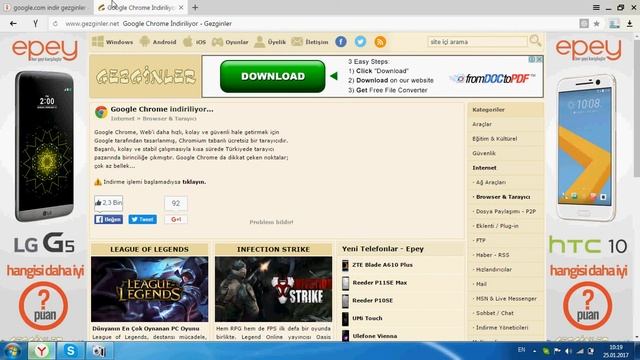The width and height of the screenshot is (640, 360).
Task: Open Üyelik membership menu item
Action: click(270, 42)
